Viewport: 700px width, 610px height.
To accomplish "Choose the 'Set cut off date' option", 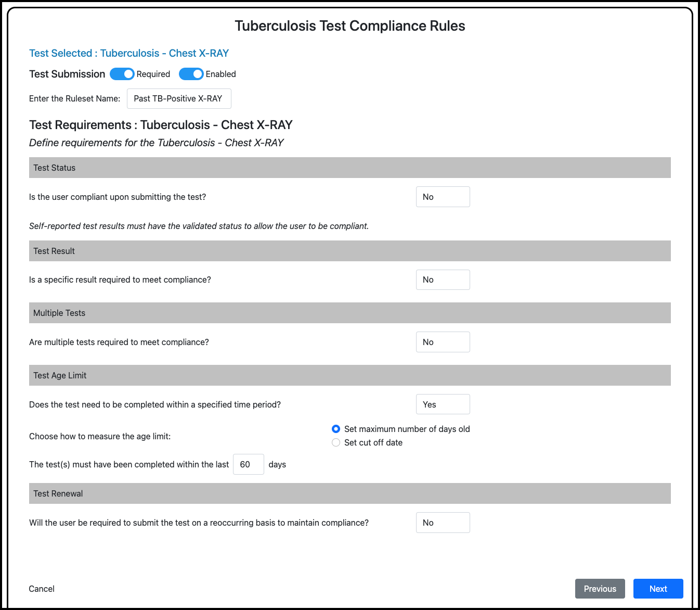I will coord(336,442).
